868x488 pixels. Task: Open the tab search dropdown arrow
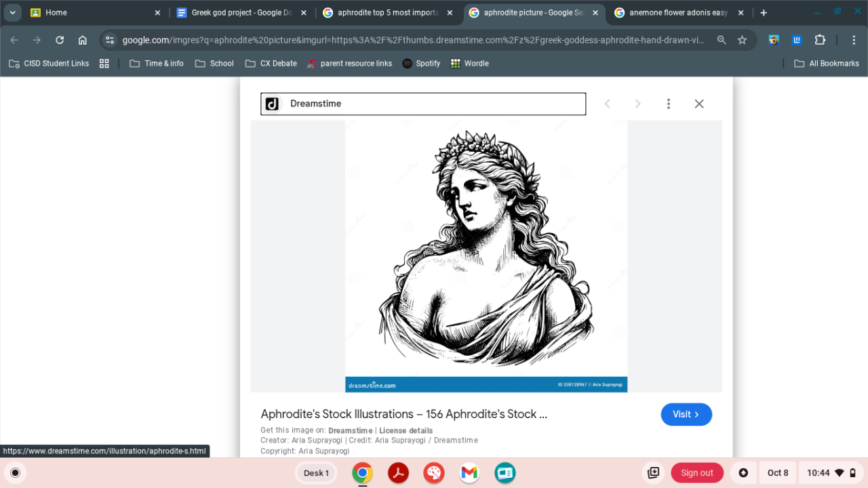click(12, 13)
